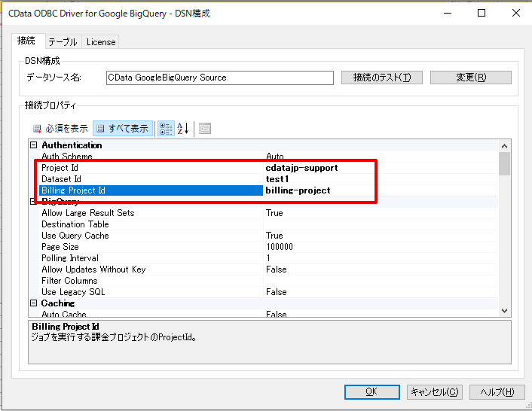Click the property grid scroll down arrow

click(505, 311)
